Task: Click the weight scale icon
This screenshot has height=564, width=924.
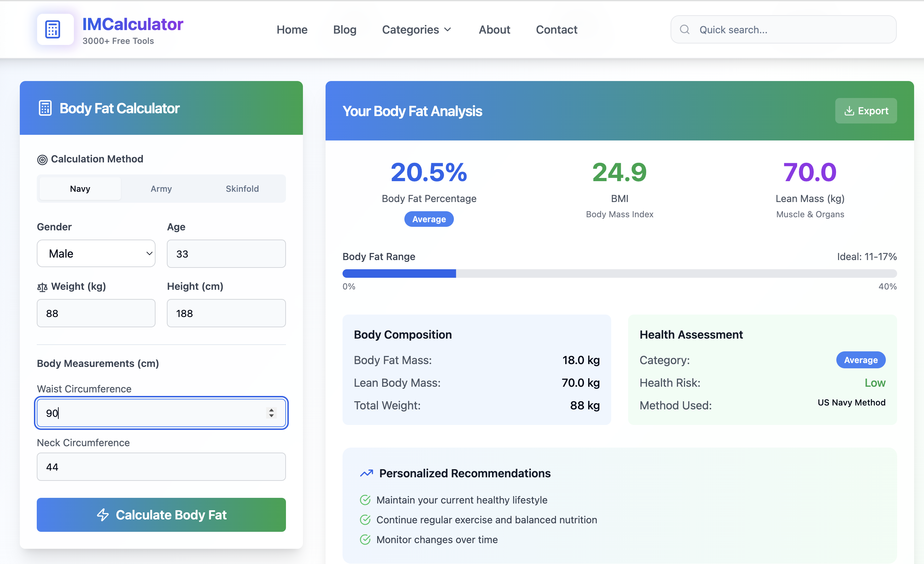Action: click(x=42, y=287)
